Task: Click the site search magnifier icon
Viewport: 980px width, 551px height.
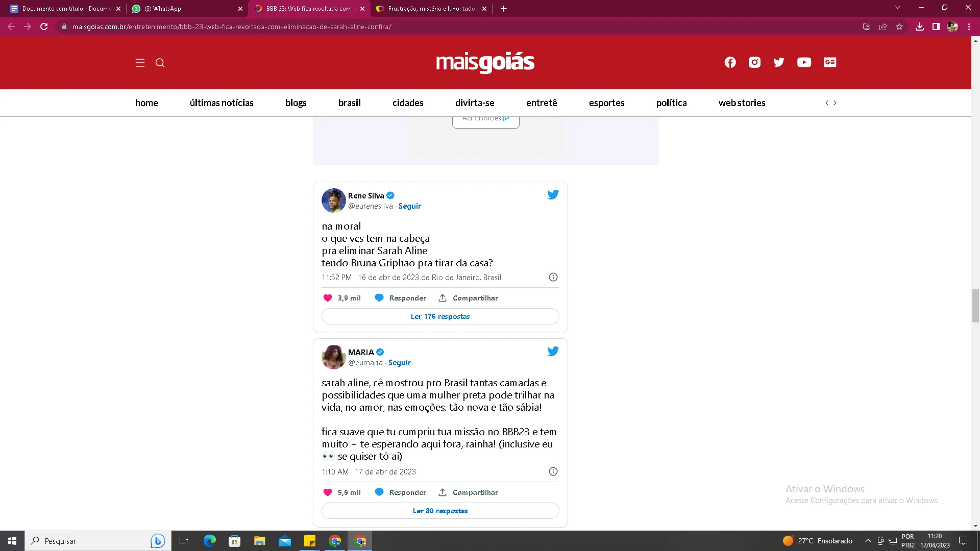Action: click(160, 63)
